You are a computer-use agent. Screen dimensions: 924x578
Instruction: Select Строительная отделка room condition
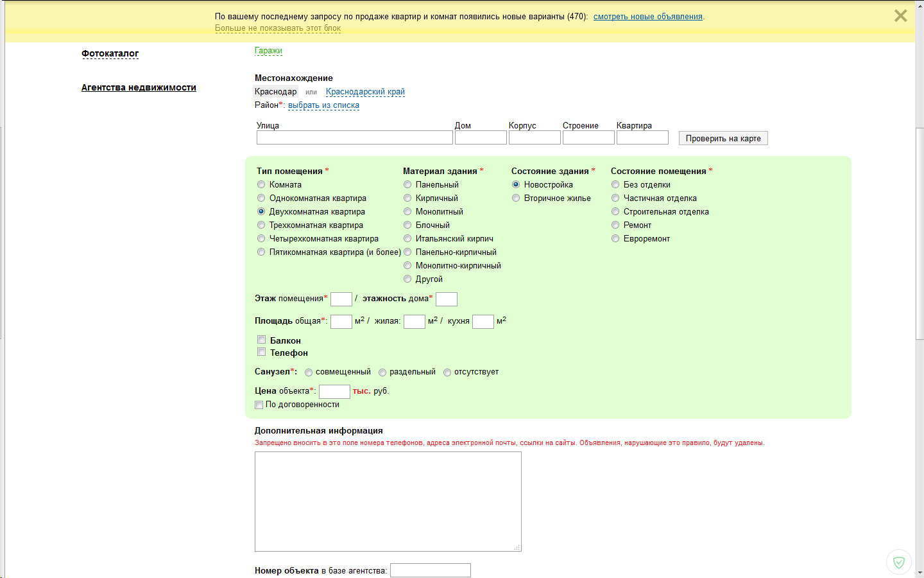pos(615,211)
